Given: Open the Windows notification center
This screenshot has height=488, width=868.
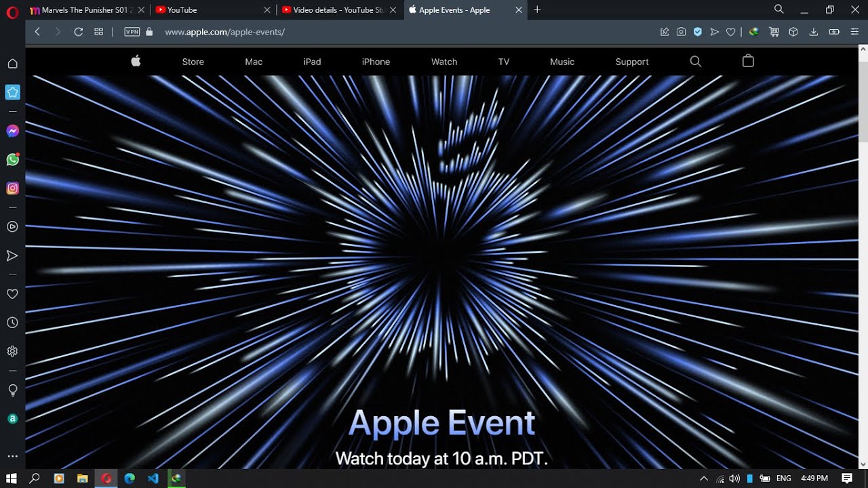Looking at the screenshot, I should click(847, 479).
